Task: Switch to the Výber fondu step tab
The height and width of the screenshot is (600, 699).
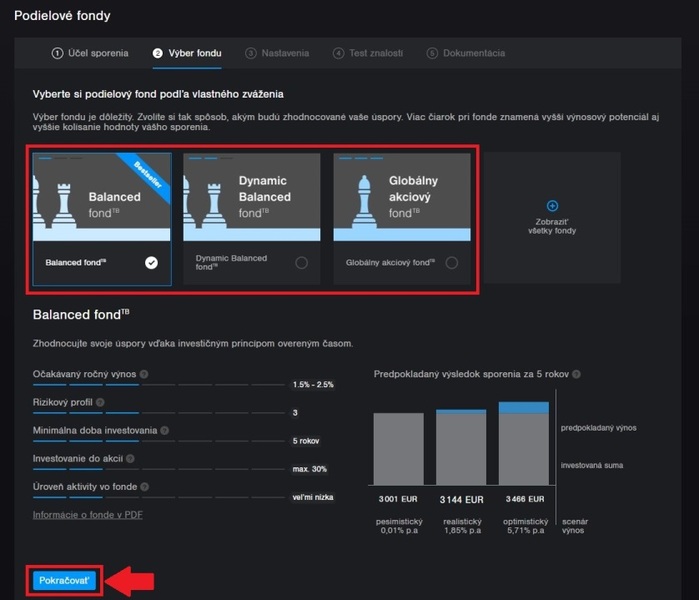Action: [x=187, y=53]
